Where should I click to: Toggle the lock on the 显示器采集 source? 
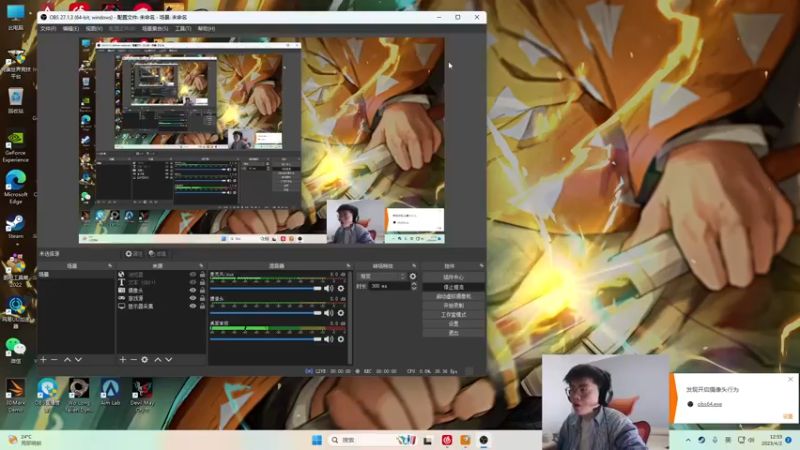(x=203, y=306)
